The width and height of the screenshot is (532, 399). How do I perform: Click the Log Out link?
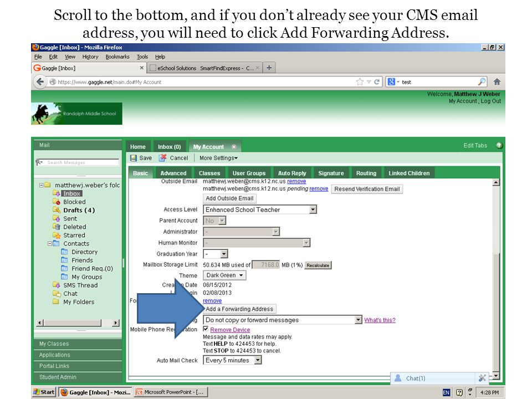coord(490,101)
